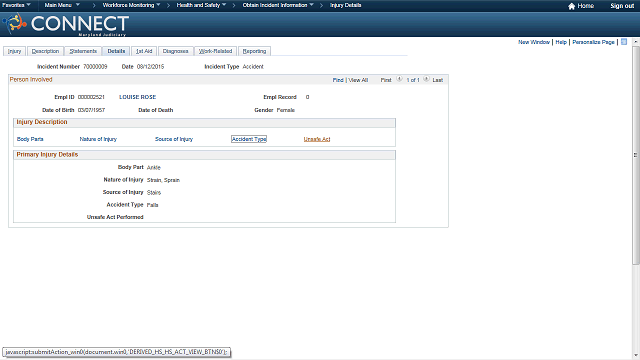Click the Accident Type link
This screenshot has width=640, height=360.
tap(249, 139)
